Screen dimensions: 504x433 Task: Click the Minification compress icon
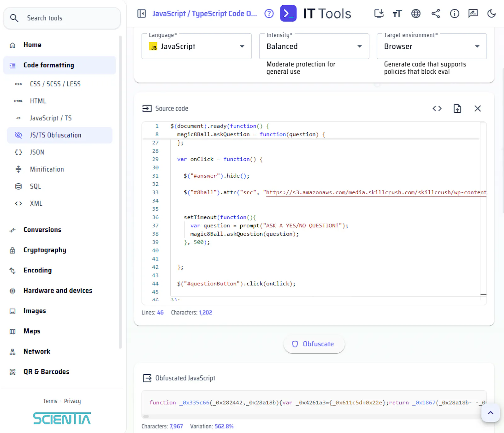click(x=19, y=169)
